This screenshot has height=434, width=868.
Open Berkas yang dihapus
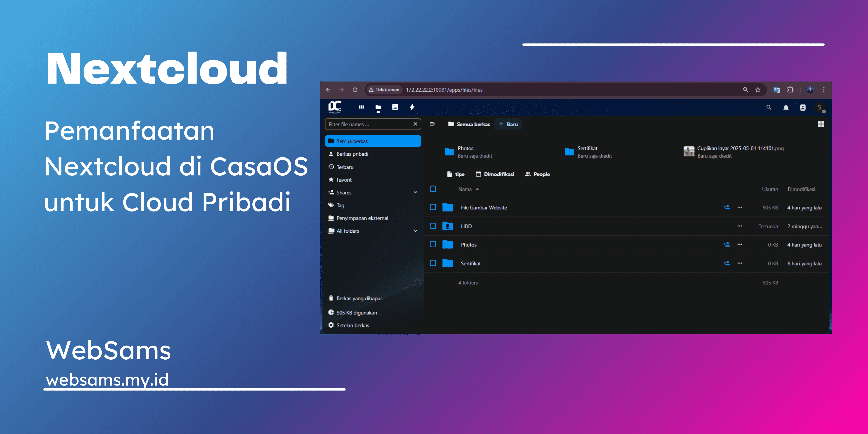[x=373, y=299]
